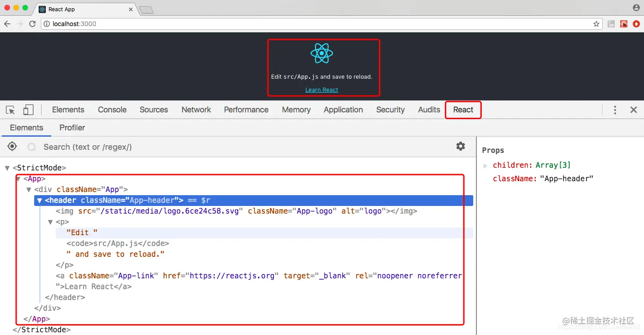
Task: Open the Audits panel
Action: 429,110
